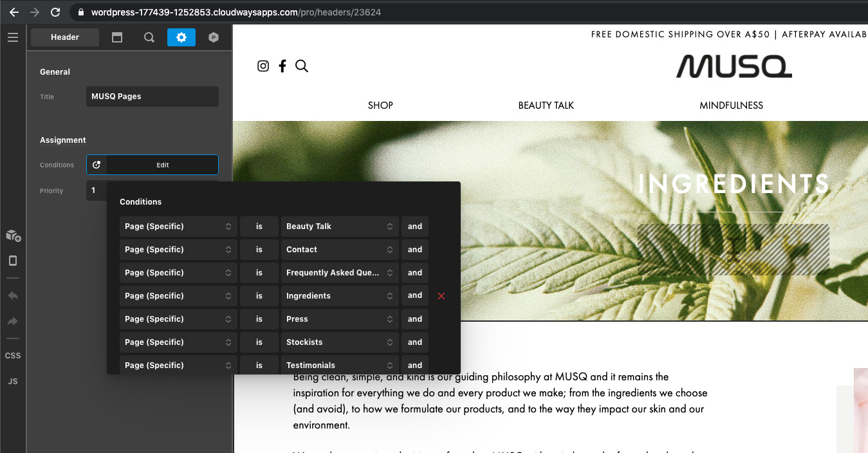Open the Frequently Asked Que... dropdown
The image size is (868, 453).
pyautogui.click(x=340, y=273)
